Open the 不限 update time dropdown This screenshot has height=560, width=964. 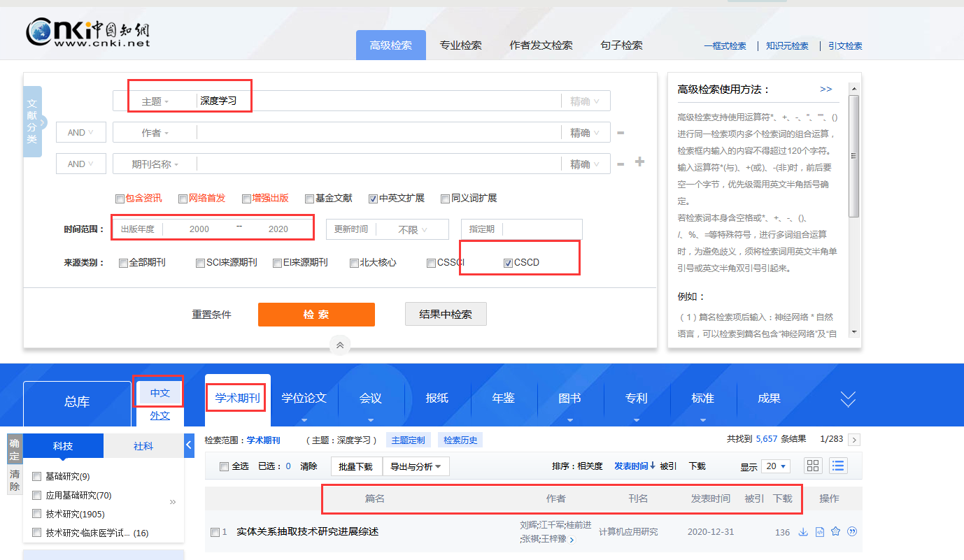pos(409,229)
